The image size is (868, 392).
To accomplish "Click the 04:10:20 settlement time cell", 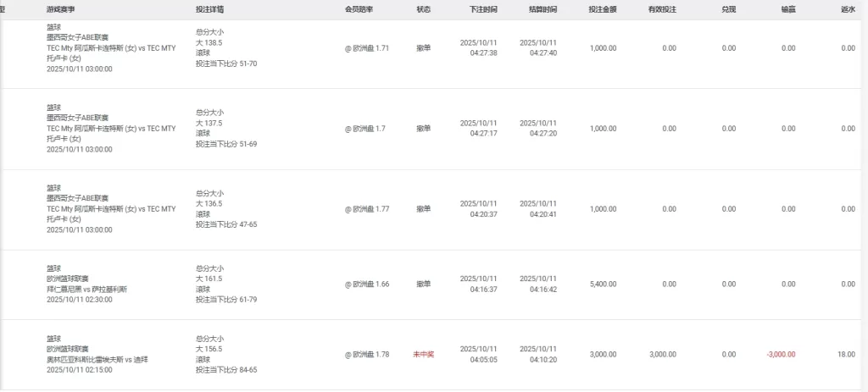I will coord(537,359).
